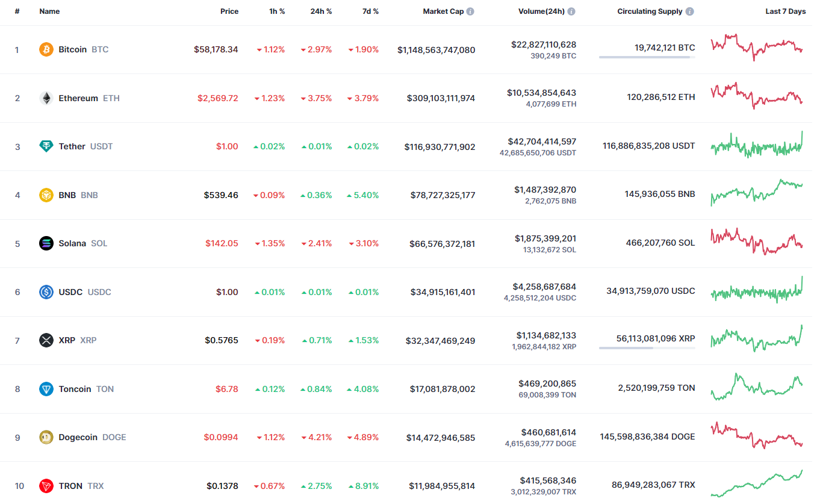This screenshot has width=820, height=504.
Task: Click the Ethereum diamond logo icon
Action: 46,98
